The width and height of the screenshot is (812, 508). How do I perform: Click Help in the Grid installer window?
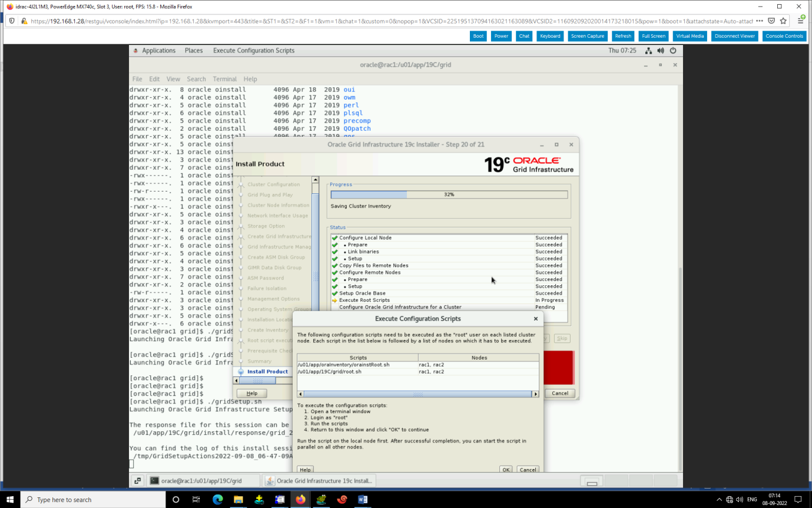(252, 393)
